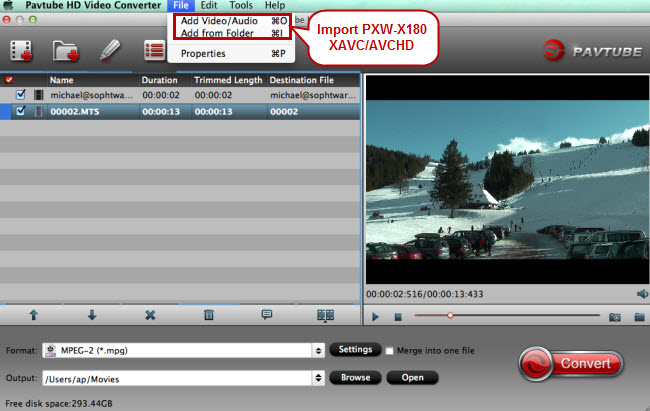Mute audio with the speaker icon

click(x=642, y=294)
